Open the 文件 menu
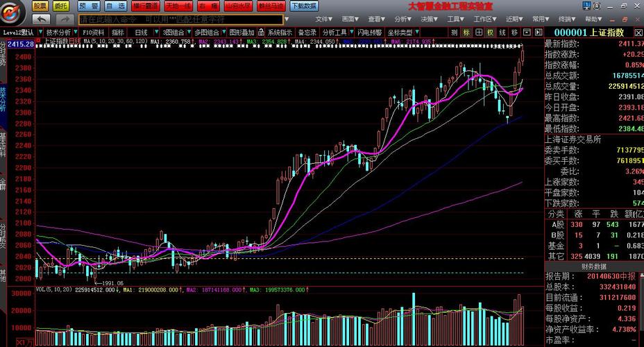The width and height of the screenshot is (644, 347). [x=323, y=19]
